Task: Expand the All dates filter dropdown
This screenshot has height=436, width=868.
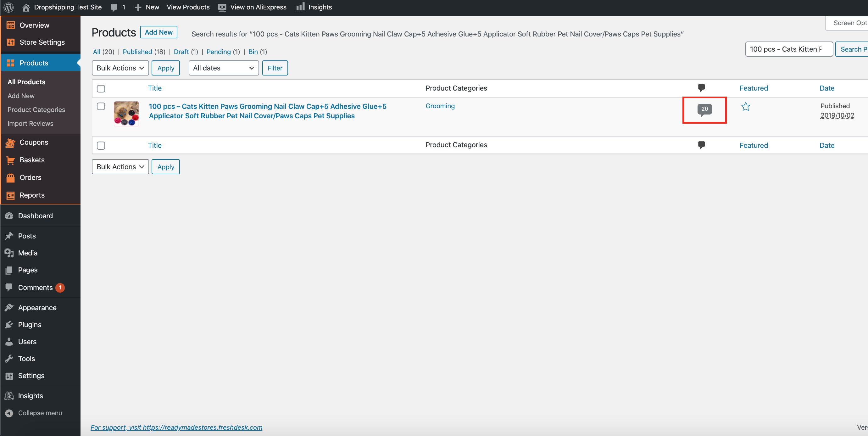Action: 223,68
